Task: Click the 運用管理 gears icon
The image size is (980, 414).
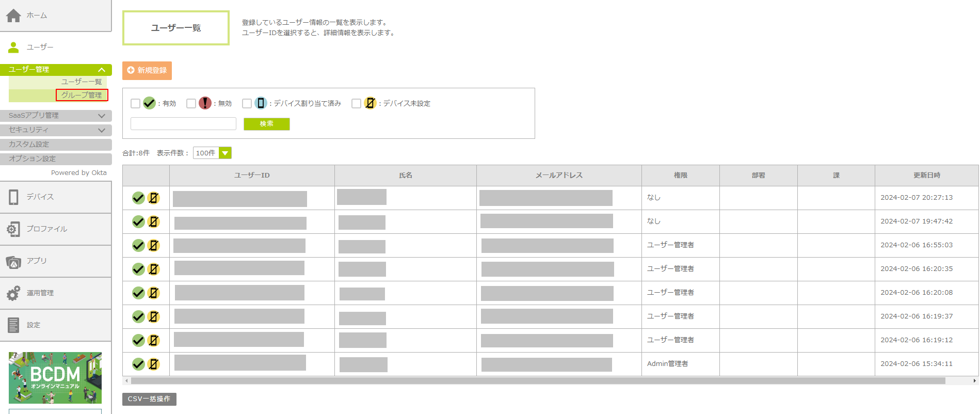Action: (13, 293)
